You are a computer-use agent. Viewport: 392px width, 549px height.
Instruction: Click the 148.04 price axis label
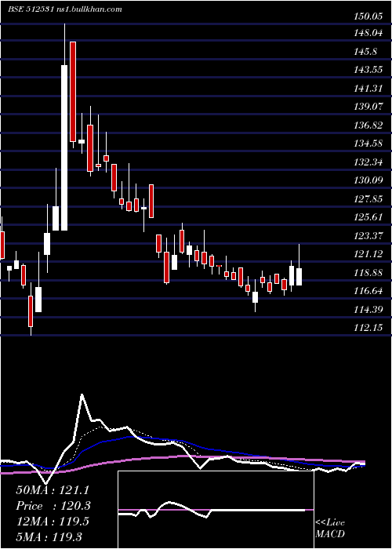368,33
